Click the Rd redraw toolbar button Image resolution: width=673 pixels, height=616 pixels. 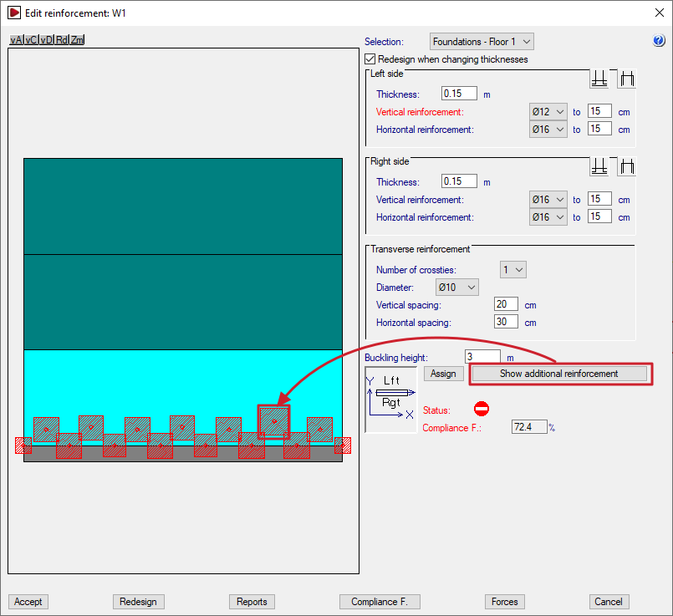pyautogui.click(x=62, y=40)
